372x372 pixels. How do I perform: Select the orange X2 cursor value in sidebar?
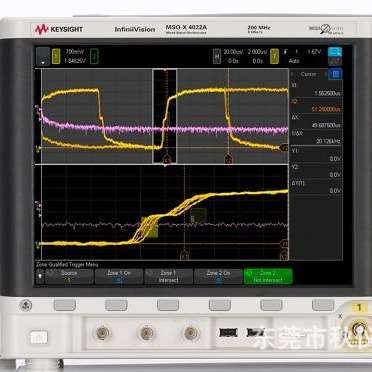point(327,110)
